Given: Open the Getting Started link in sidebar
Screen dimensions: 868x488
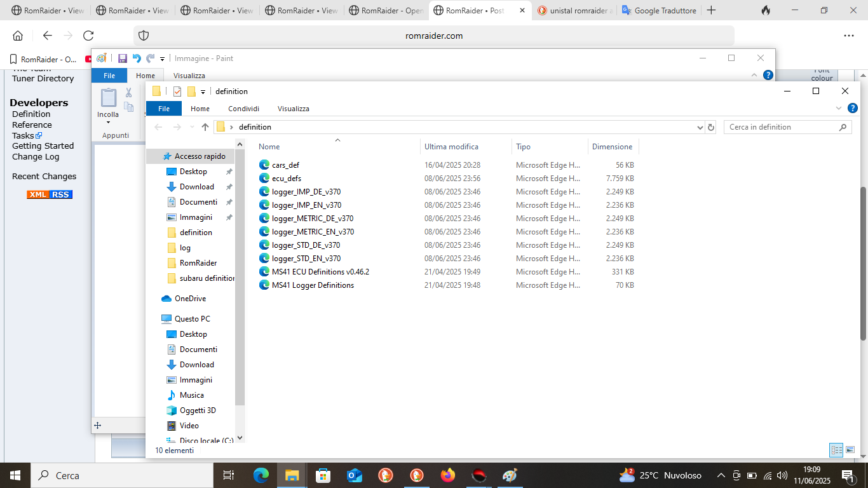Looking at the screenshot, I should [x=43, y=146].
